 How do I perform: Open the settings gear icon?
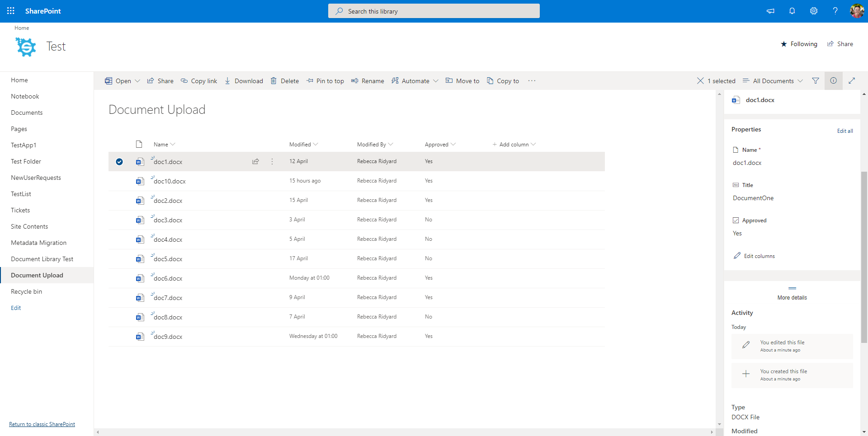click(x=814, y=11)
